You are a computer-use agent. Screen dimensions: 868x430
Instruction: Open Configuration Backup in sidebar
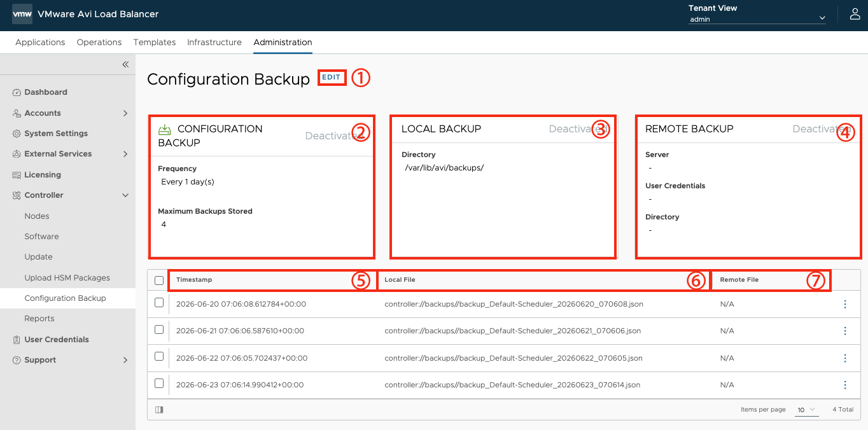coord(65,298)
